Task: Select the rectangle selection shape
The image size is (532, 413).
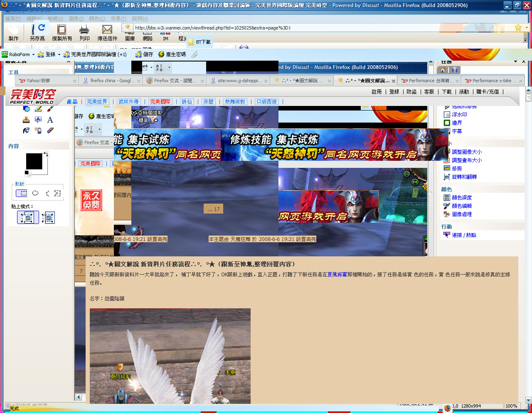Action: pos(22,193)
